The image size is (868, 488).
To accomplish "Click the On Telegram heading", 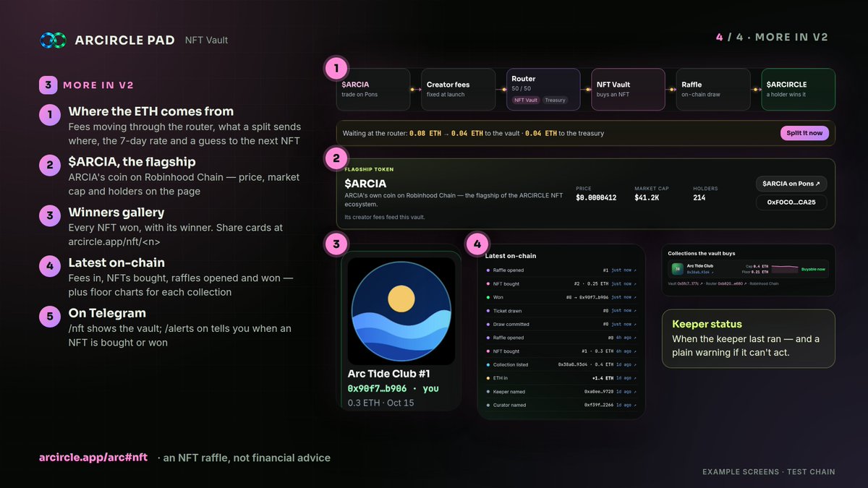I will [x=107, y=313].
